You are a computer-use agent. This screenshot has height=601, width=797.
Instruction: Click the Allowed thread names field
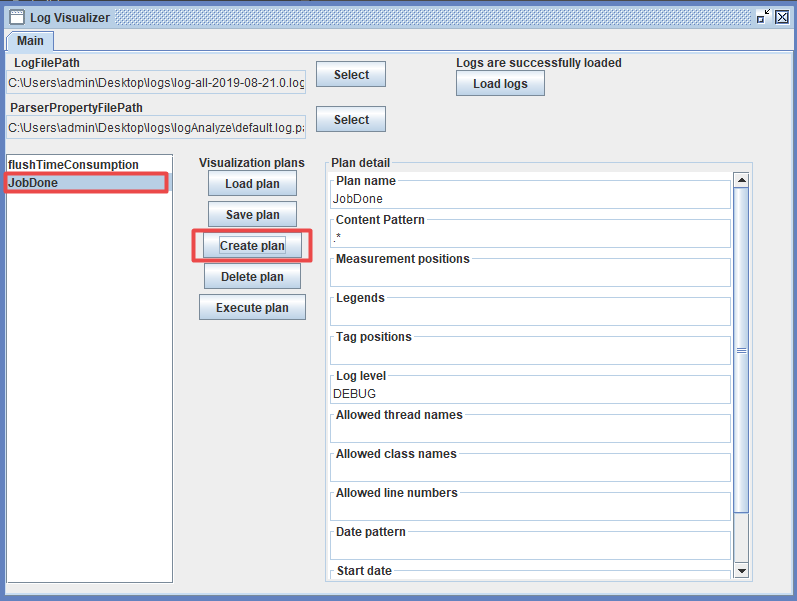point(530,432)
